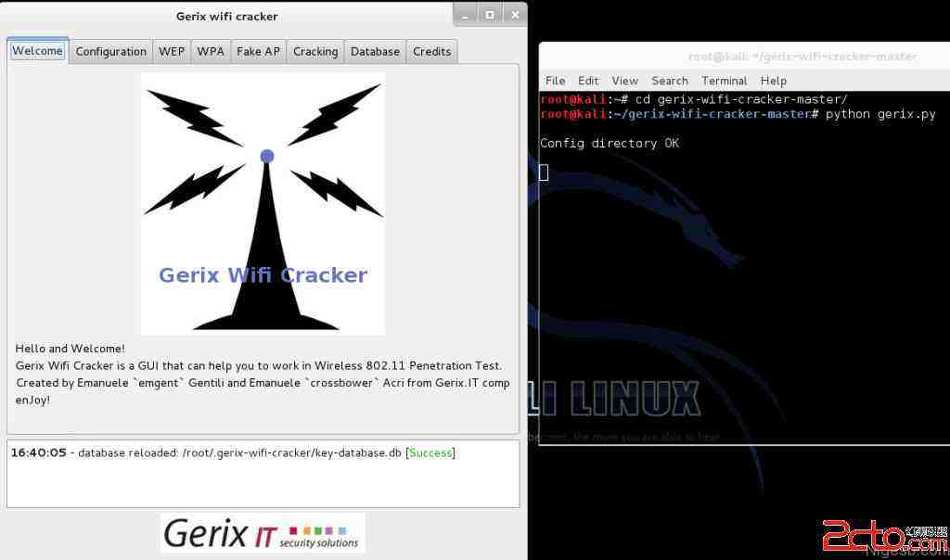Click the green Success status text
The width and height of the screenshot is (950, 560).
(430, 452)
